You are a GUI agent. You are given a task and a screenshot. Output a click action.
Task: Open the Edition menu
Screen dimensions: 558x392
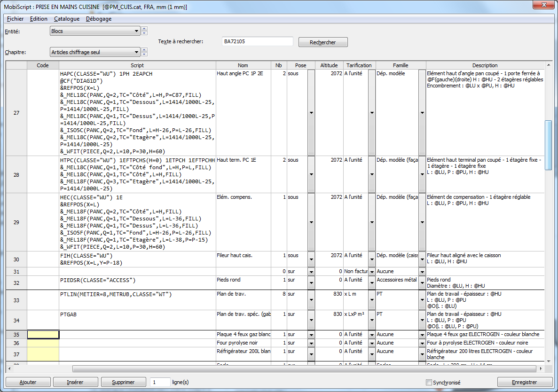tap(39, 19)
